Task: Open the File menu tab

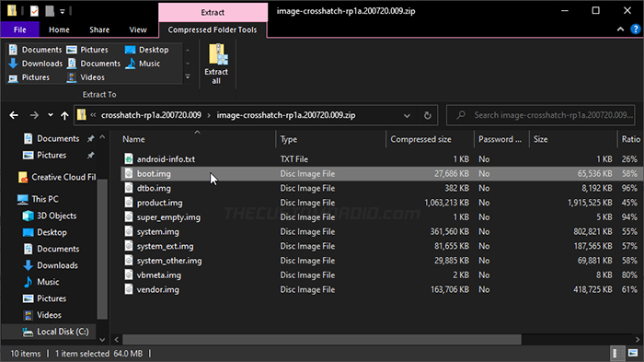Action: (x=19, y=29)
